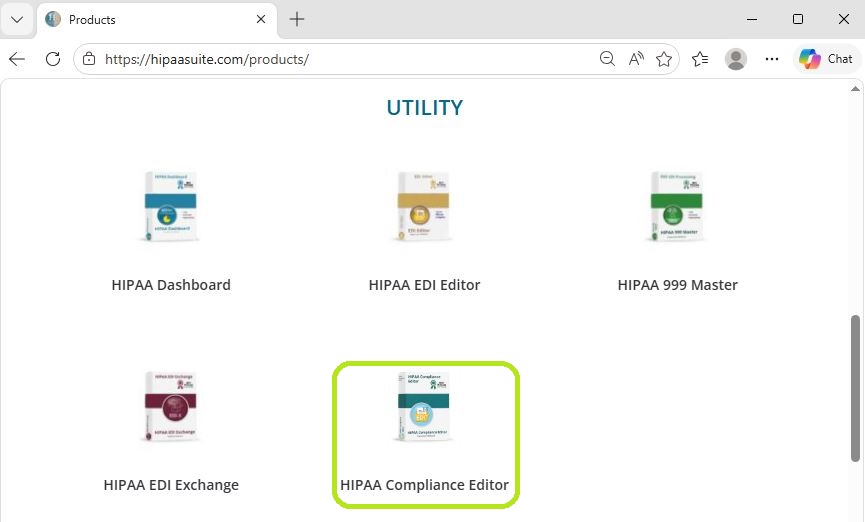The width and height of the screenshot is (865, 522).
Task: Click the HIPAA EDI Editor link
Action: coord(424,285)
